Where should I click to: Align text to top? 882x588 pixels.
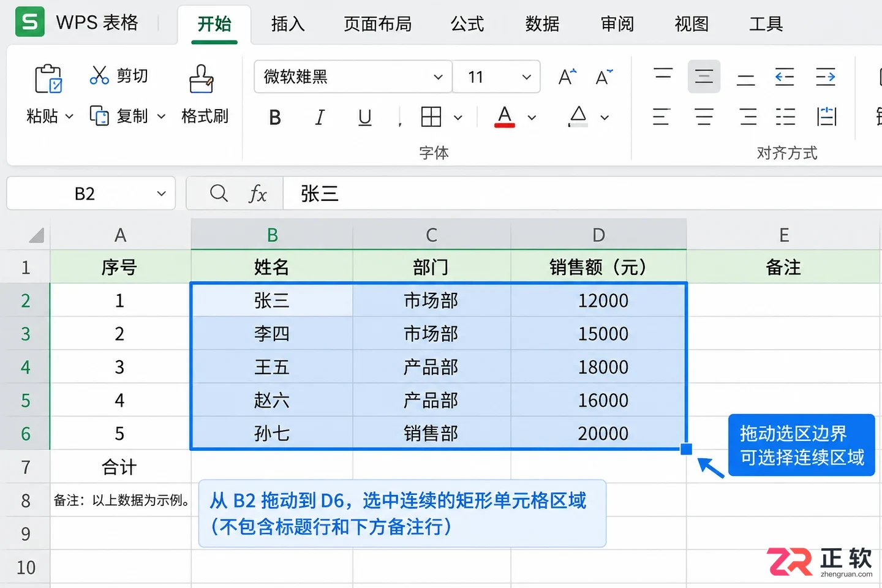(x=663, y=76)
